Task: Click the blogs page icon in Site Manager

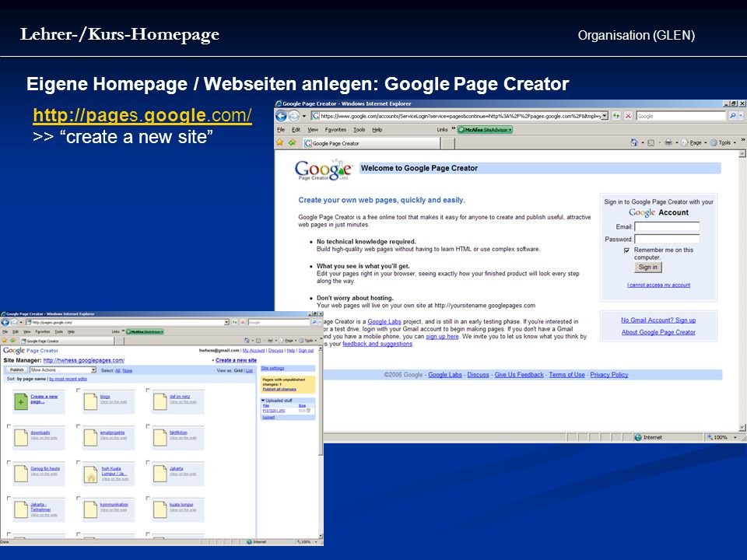Action: click(90, 401)
